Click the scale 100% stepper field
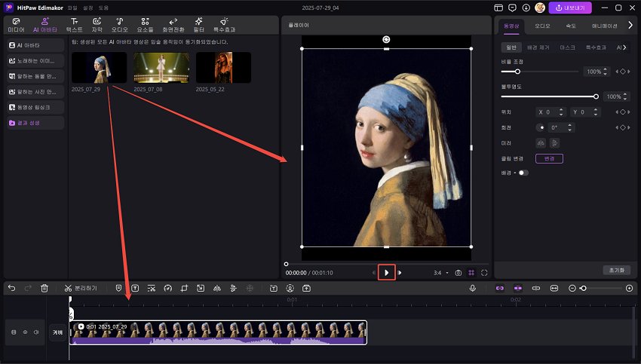This screenshot has width=641, height=364. pyautogui.click(x=597, y=72)
